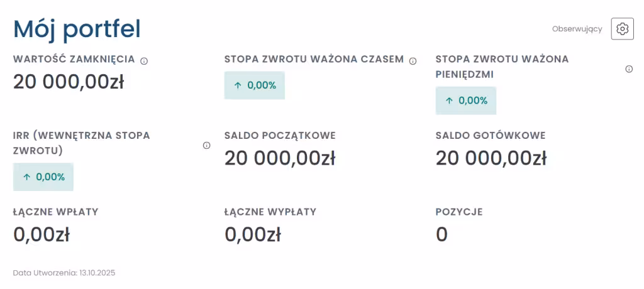Click info icon for Stopa zwrotu ważona pieniędzmi

(x=629, y=69)
